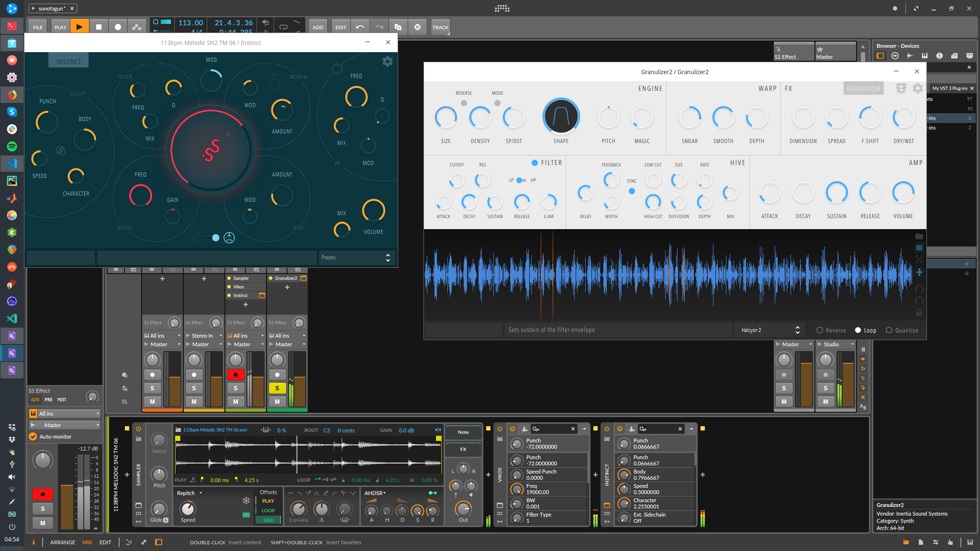980x551 pixels.
Task: Open the AHDSR envelope dropdown
Action: [375, 493]
